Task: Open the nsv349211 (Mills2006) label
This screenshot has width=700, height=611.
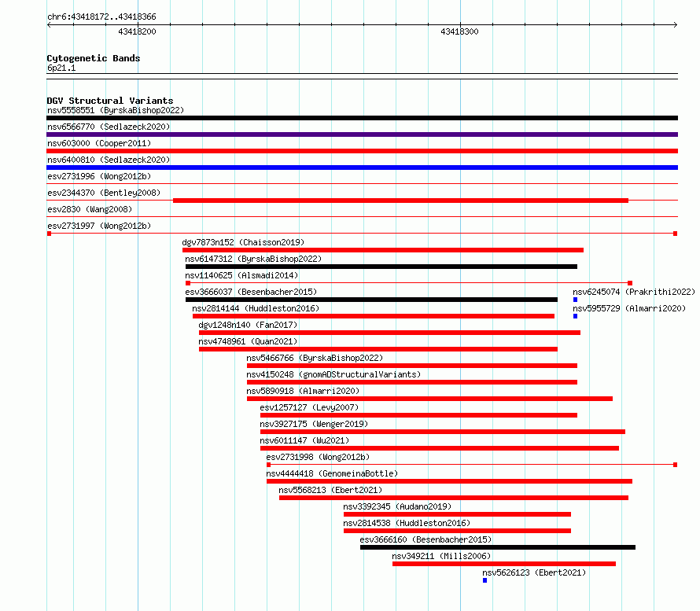Action: tap(441, 556)
